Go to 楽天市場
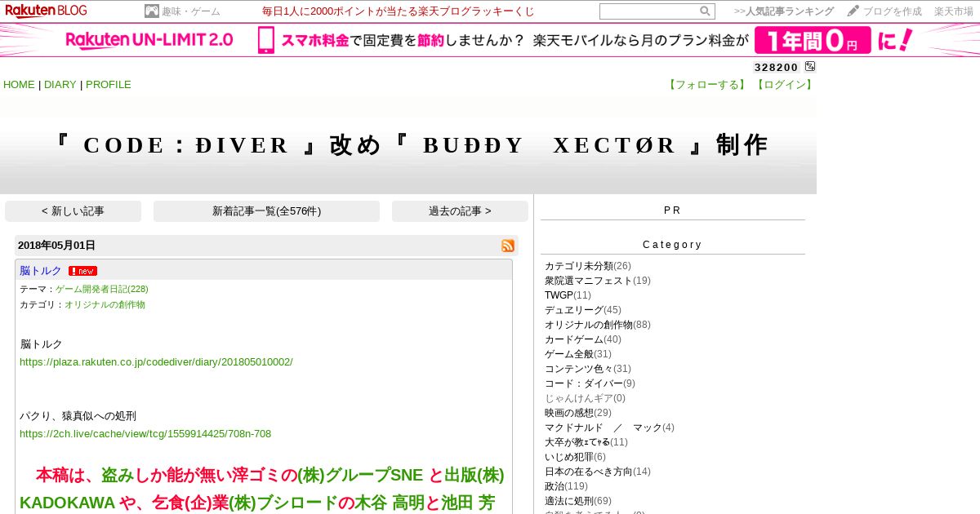The image size is (980, 514). click(954, 11)
